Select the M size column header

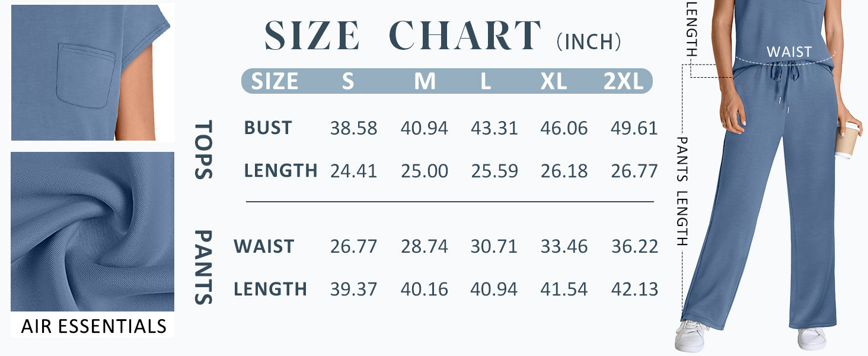tap(425, 81)
